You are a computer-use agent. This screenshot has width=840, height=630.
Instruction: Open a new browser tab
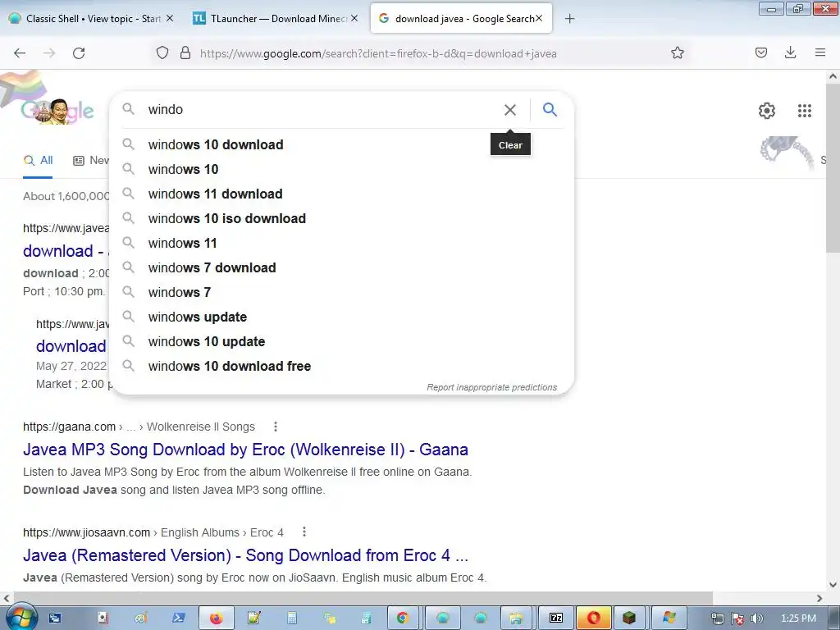pos(569,19)
